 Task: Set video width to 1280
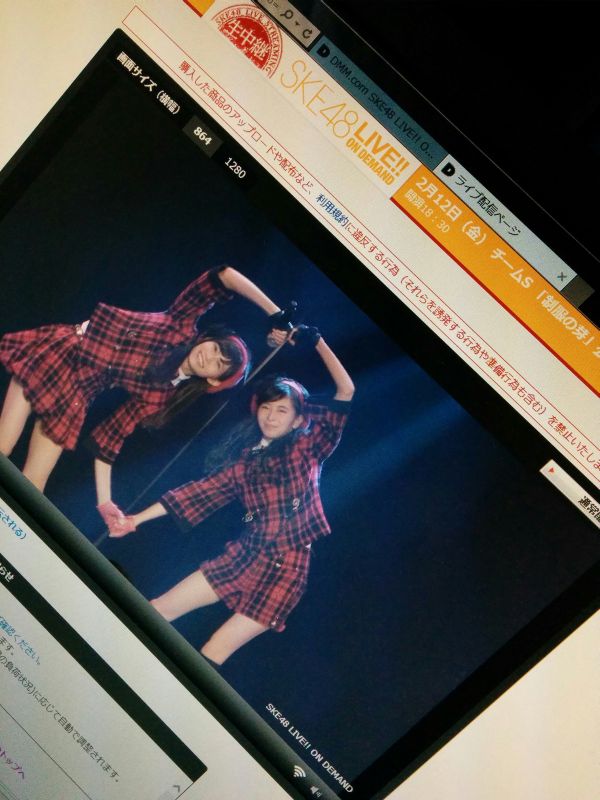coord(235,167)
